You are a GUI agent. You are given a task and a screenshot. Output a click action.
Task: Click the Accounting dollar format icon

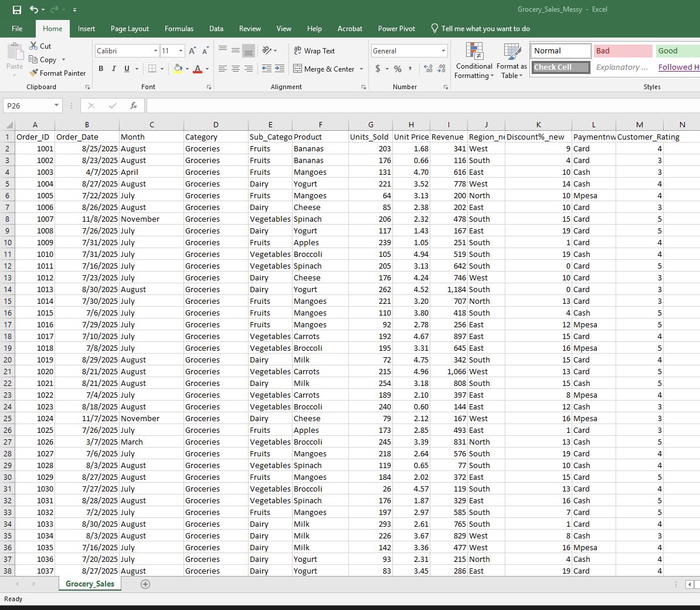[x=378, y=69]
